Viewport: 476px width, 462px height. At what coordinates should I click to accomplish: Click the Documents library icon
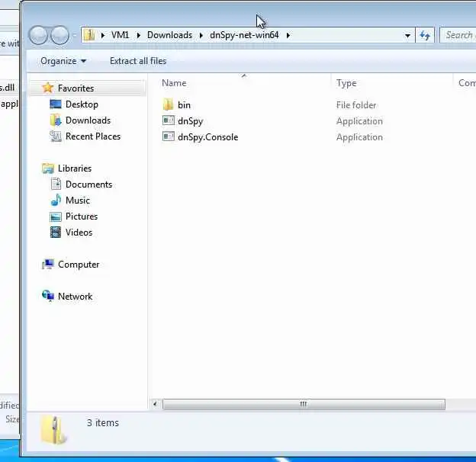56,184
